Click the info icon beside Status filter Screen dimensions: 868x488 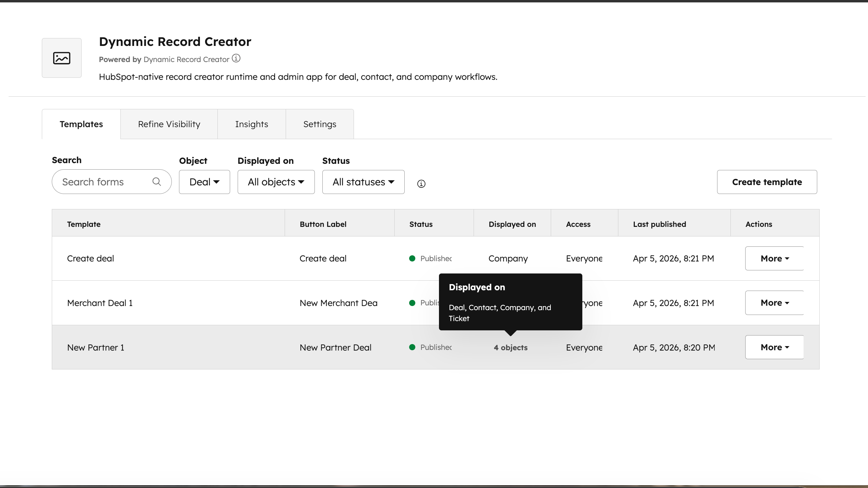[421, 184]
